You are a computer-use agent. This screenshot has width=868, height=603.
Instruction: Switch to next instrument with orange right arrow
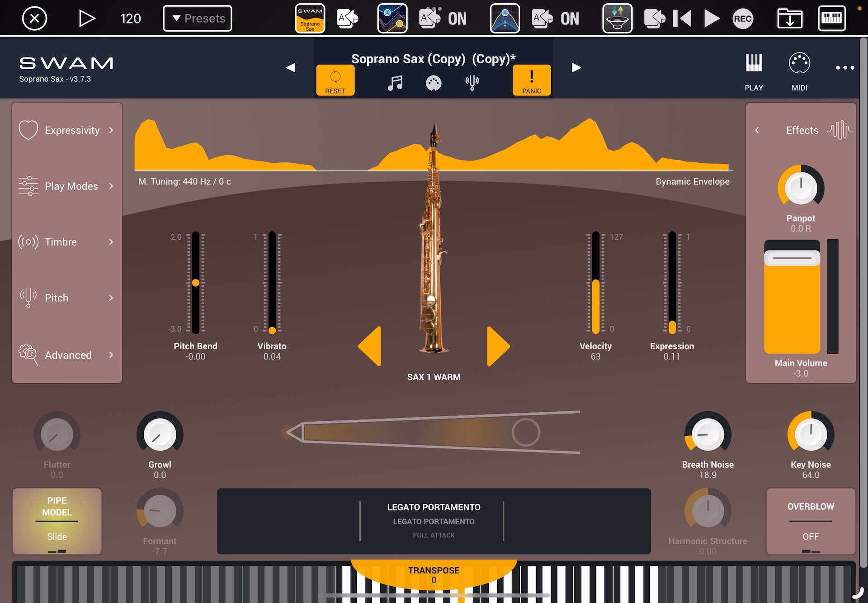(x=498, y=346)
